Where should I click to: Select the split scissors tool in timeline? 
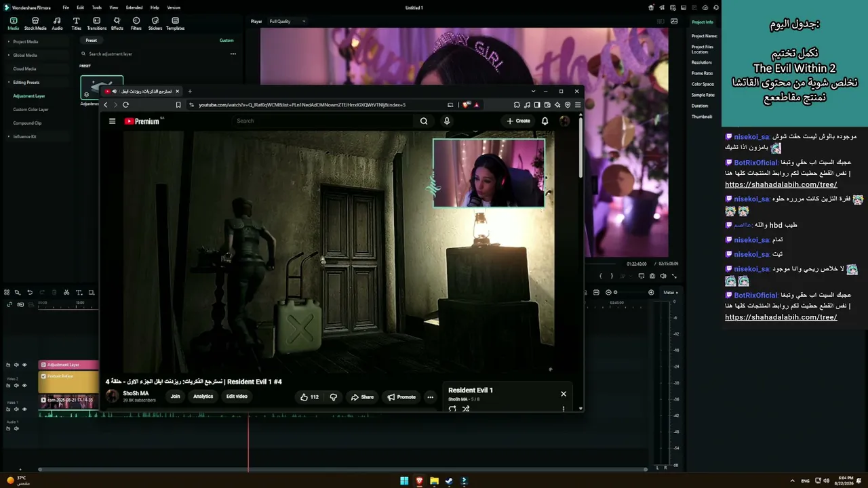[x=66, y=293]
